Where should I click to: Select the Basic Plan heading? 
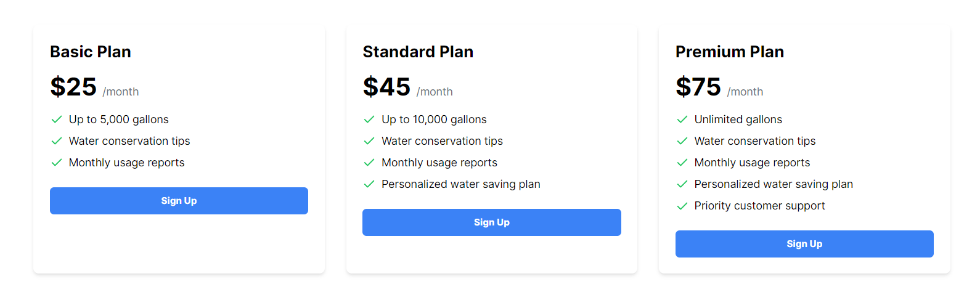pos(91,52)
